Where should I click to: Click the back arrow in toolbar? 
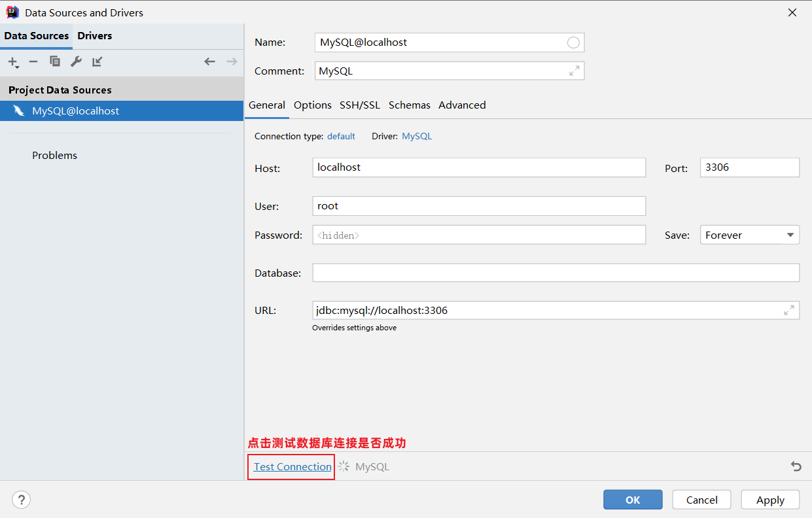209,61
